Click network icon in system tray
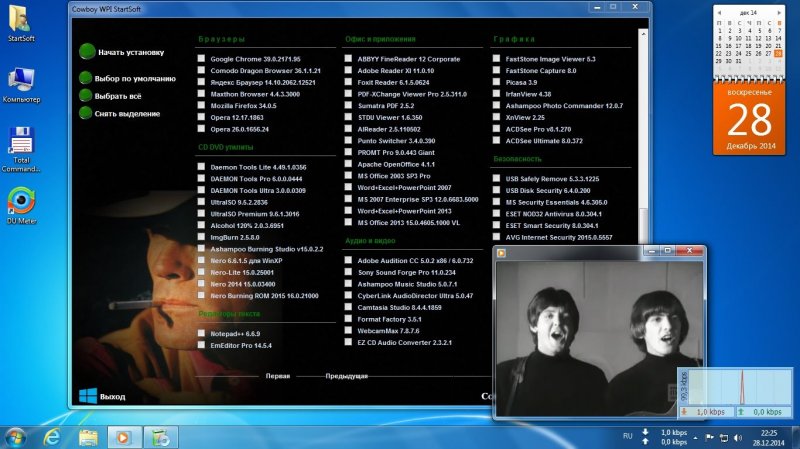This screenshot has width=800, height=449. tap(723, 438)
